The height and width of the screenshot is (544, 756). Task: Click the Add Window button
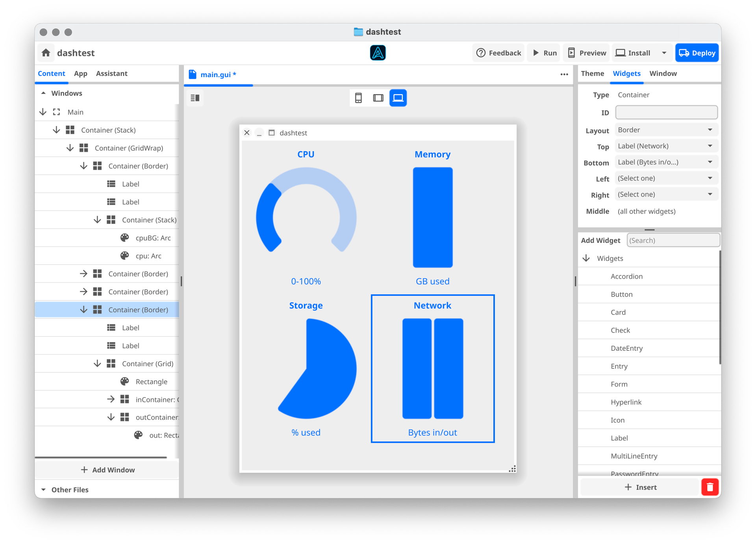pyautogui.click(x=107, y=470)
